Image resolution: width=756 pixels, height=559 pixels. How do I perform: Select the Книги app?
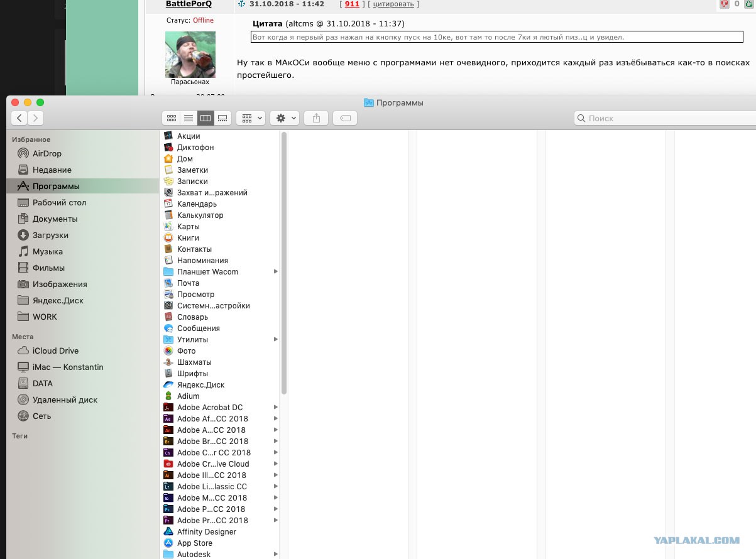pos(220,237)
